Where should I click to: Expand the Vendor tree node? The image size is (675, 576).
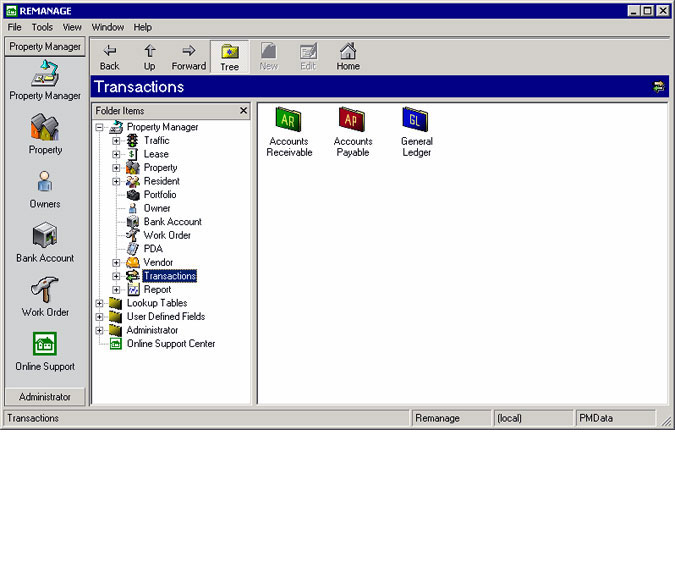(x=116, y=263)
